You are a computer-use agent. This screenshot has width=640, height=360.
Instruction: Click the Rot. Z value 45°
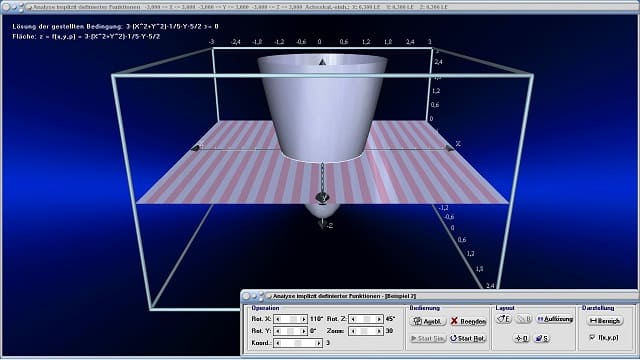coord(390,319)
